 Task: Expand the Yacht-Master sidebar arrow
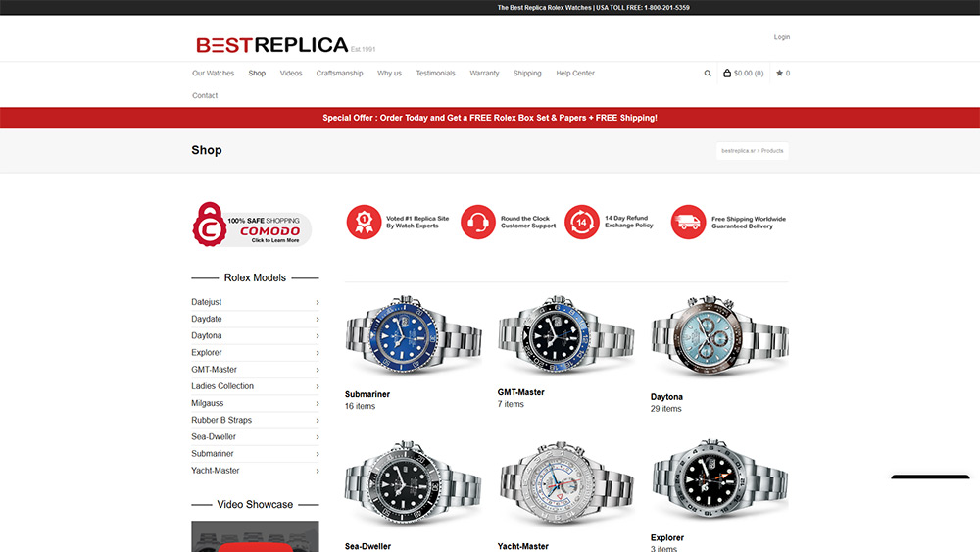[x=318, y=472]
